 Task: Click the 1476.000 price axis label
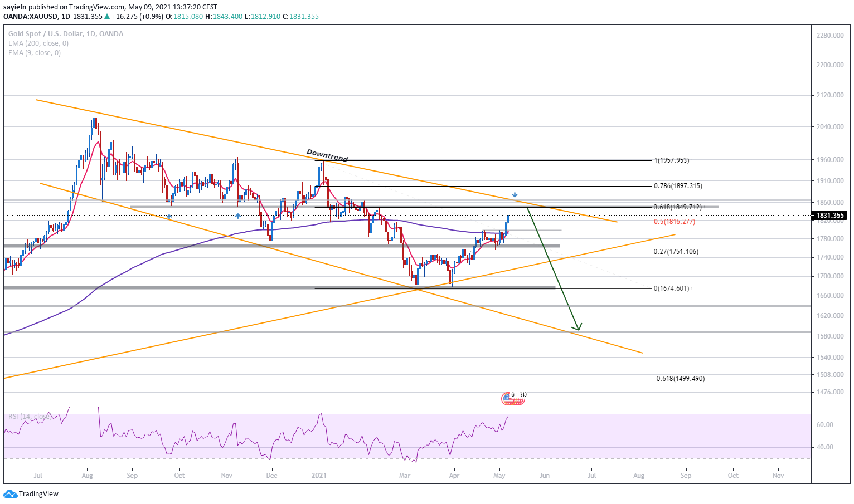pyautogui.click(x=830, y=392)
